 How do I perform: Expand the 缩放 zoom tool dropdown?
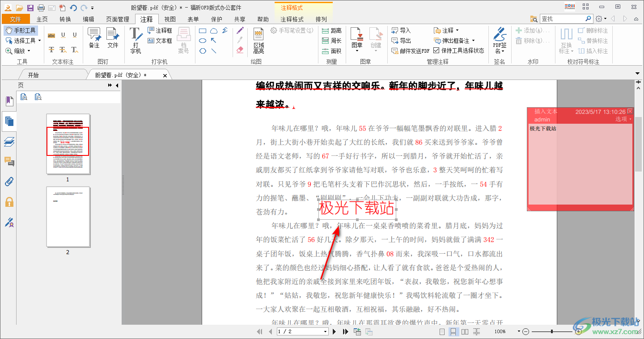(29, 51)
